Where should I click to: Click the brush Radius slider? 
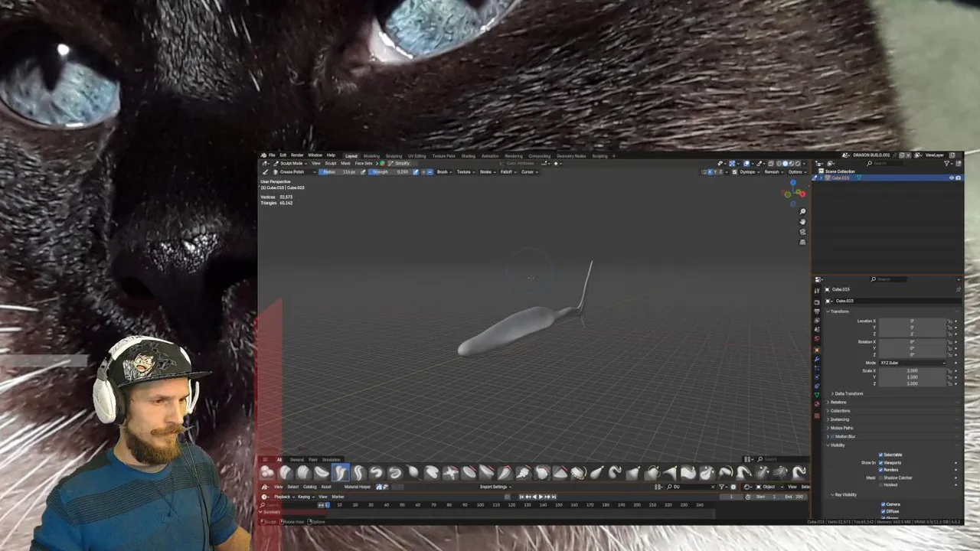338,171
